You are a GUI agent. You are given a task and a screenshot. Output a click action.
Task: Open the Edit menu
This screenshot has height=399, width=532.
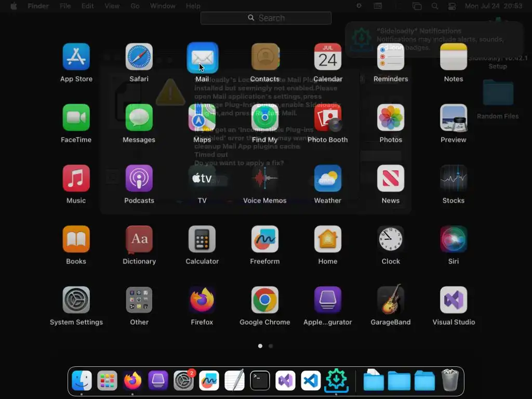[87, 6]
